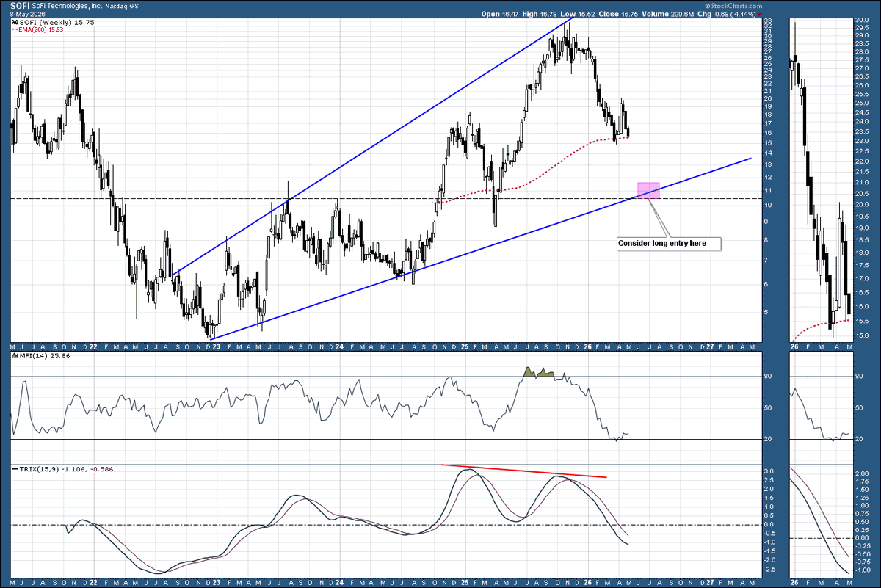Click the 'Consider long entry here' annotation box
Viewport: 881px width, 588px height.
[667, 243]
